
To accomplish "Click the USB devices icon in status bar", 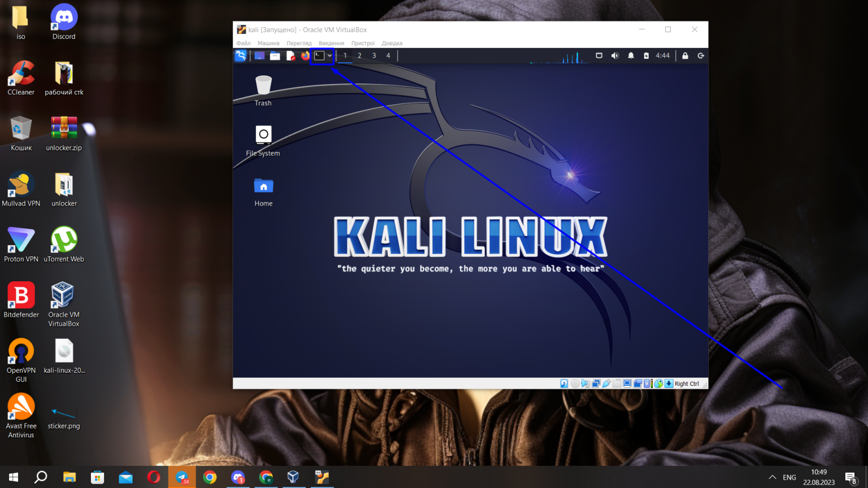I will click(x=606, y=383).
